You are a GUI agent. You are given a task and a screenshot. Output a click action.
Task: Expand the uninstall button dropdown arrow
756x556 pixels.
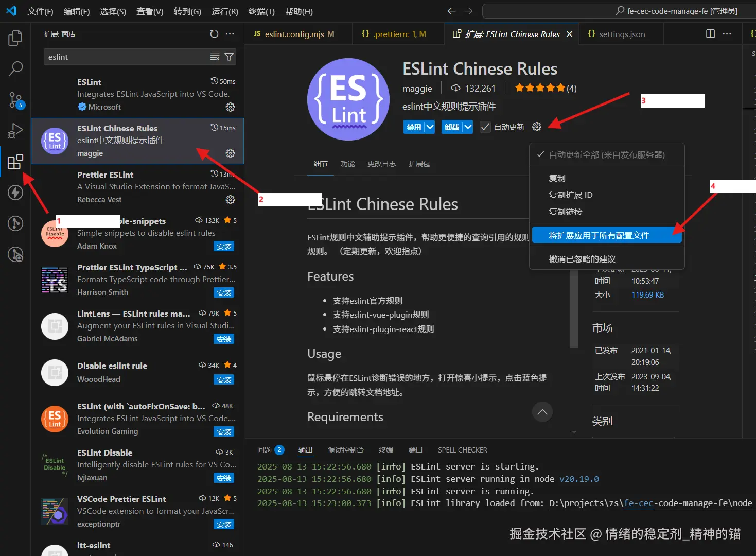pos(467,127)
